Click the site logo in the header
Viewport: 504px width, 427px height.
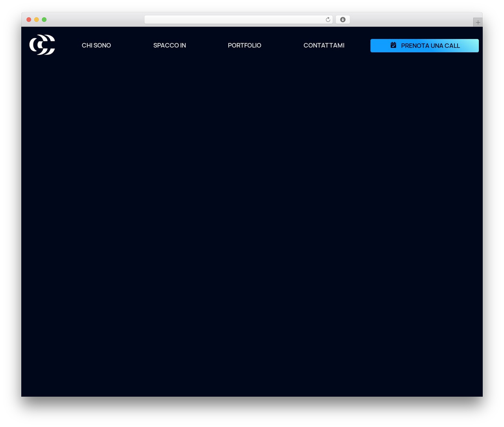(x=42, y=45)
